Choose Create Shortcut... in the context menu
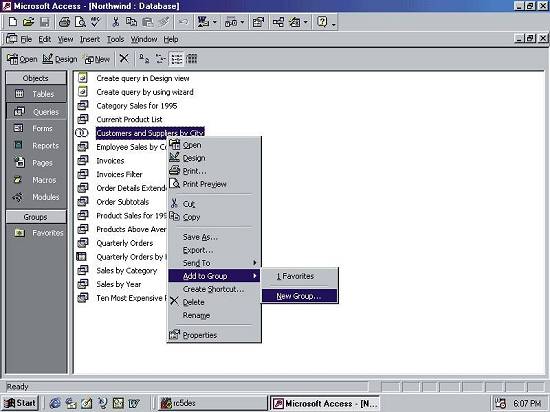The image size is (550, 412). (214, 289)
